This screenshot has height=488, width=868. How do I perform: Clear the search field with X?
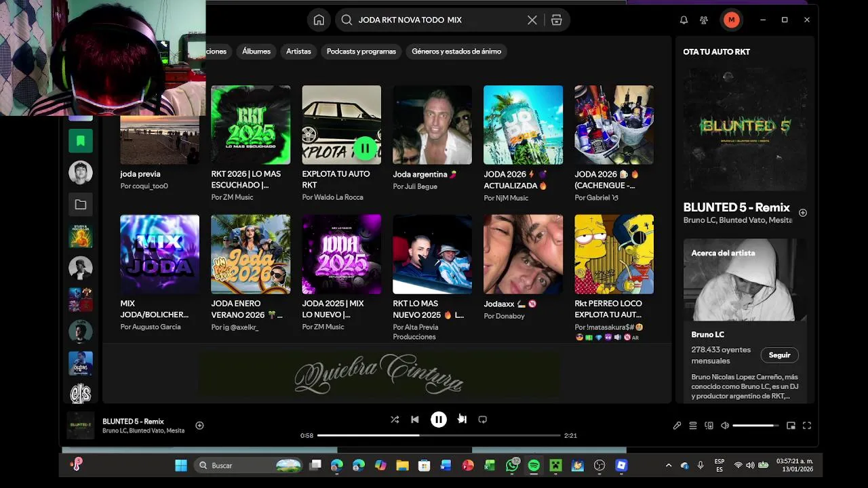click(x=532, y=20)
